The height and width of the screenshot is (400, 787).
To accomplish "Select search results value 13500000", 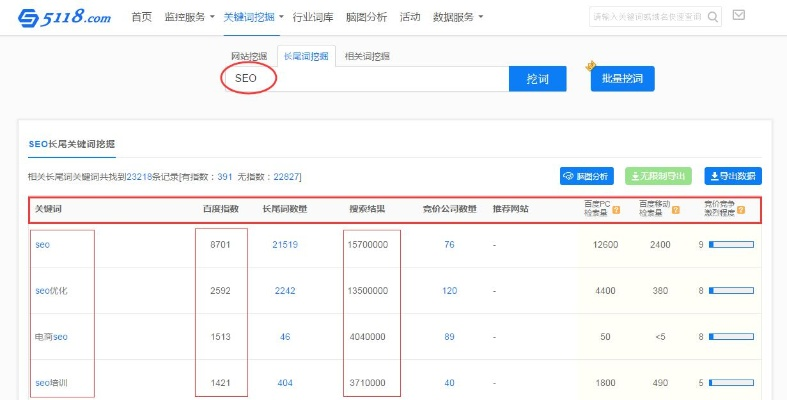I will pos(368,291).
